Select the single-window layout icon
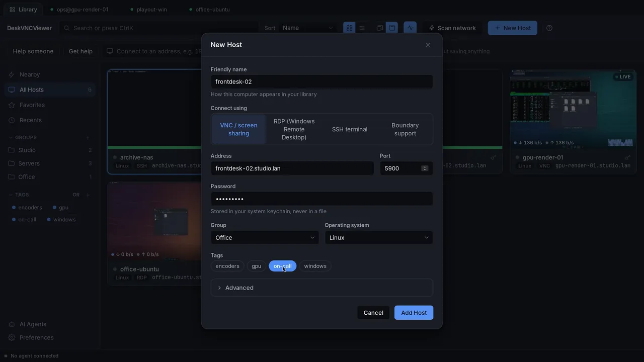Screen dimensions: 644x362 point(392,28)
